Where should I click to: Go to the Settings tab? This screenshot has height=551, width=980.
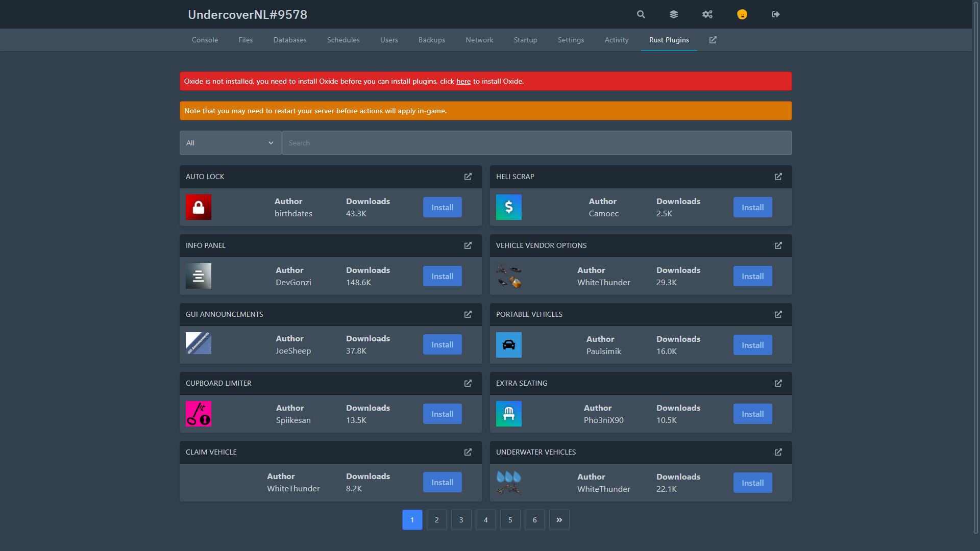(x=571, y=40)
